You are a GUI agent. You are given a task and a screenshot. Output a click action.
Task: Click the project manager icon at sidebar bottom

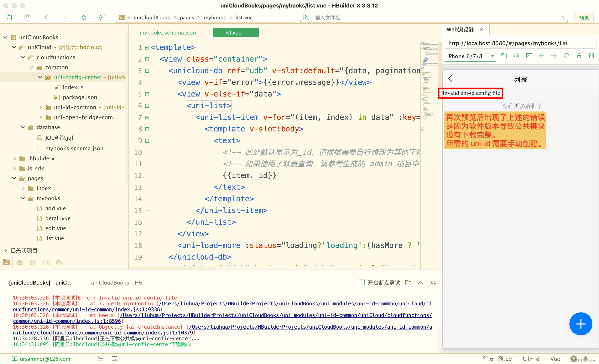click(x=6, y=262)
